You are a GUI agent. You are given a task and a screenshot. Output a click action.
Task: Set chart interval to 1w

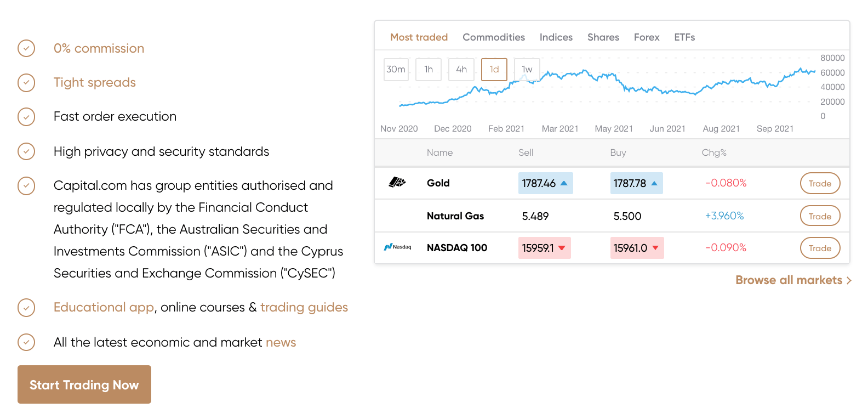pyautogui.click(x=527, y=70)
